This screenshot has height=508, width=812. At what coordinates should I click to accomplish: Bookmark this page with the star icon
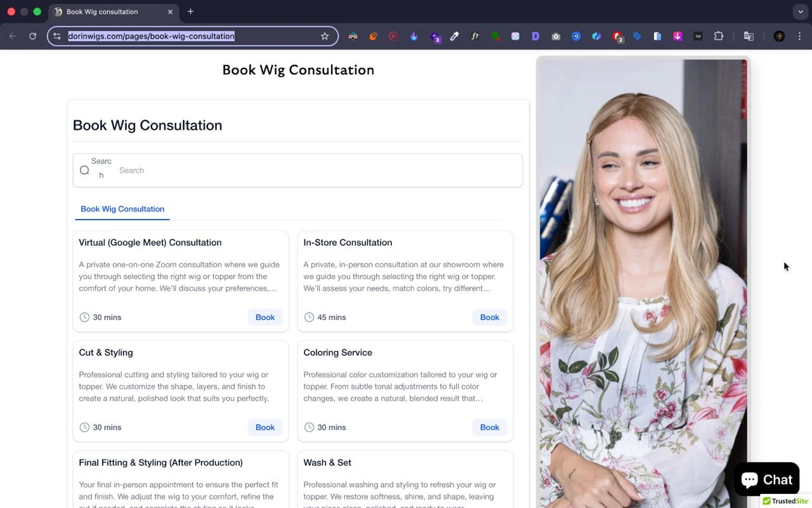pyautogui.click(x=325, y=36)
